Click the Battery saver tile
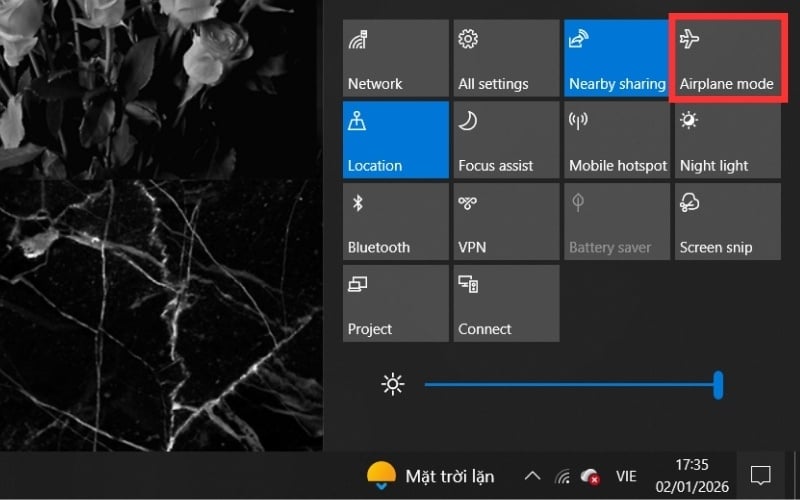This screenshot has width=800, height=500. click(x=616, y=223)
